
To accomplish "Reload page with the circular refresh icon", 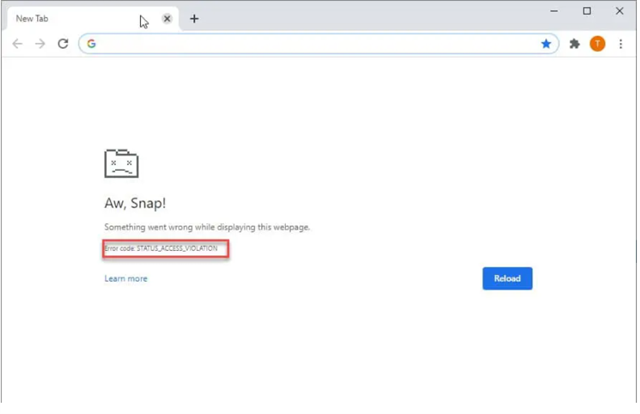I will (63, 44).
